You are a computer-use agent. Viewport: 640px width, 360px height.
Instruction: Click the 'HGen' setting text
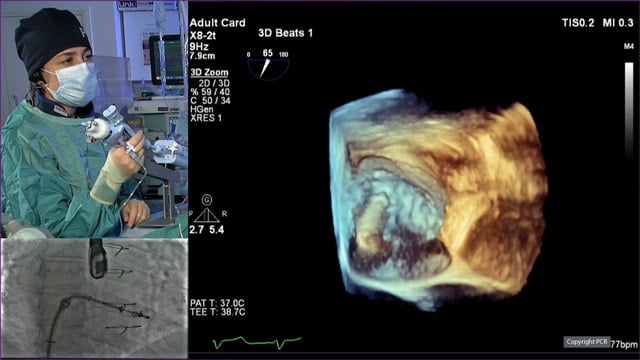(201, 109)
